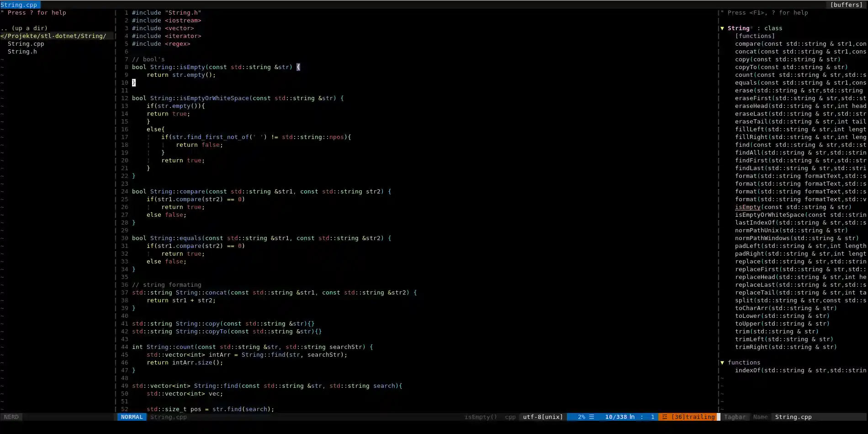Screen dimensions: 868x434
Task: Click the String.cpp buffer tab
Action: (x=19, y=5)
